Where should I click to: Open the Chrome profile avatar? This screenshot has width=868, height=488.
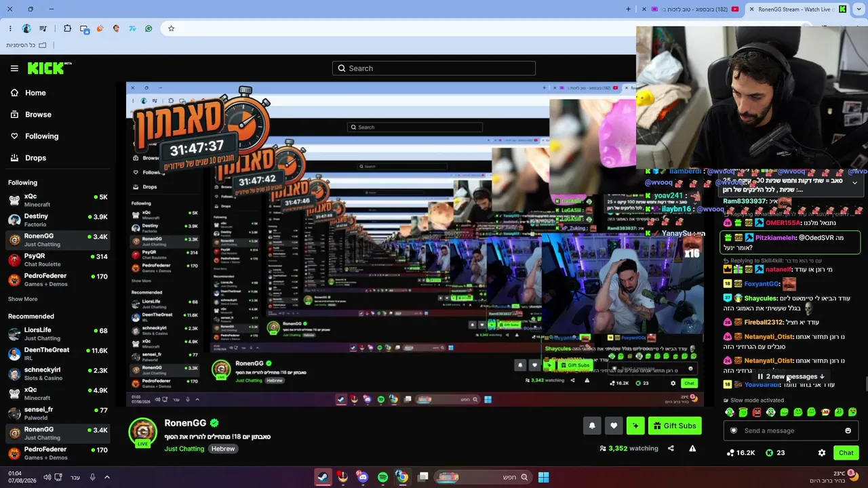26,28
